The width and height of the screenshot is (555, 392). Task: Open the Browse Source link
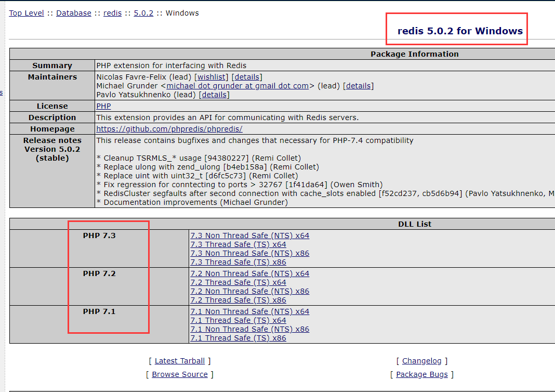[x=180, y=374]
